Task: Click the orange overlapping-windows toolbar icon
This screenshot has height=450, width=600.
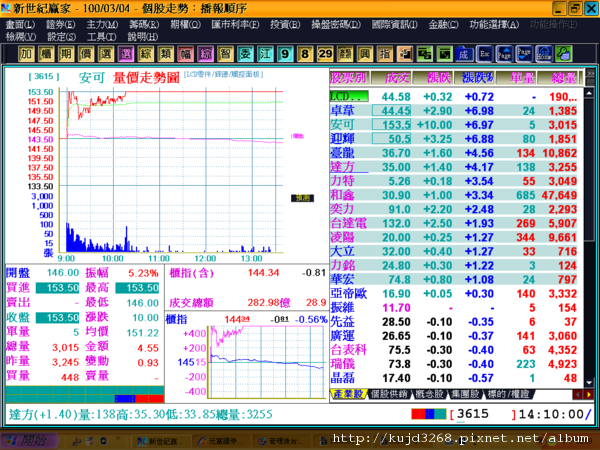Action: [404, 54]
